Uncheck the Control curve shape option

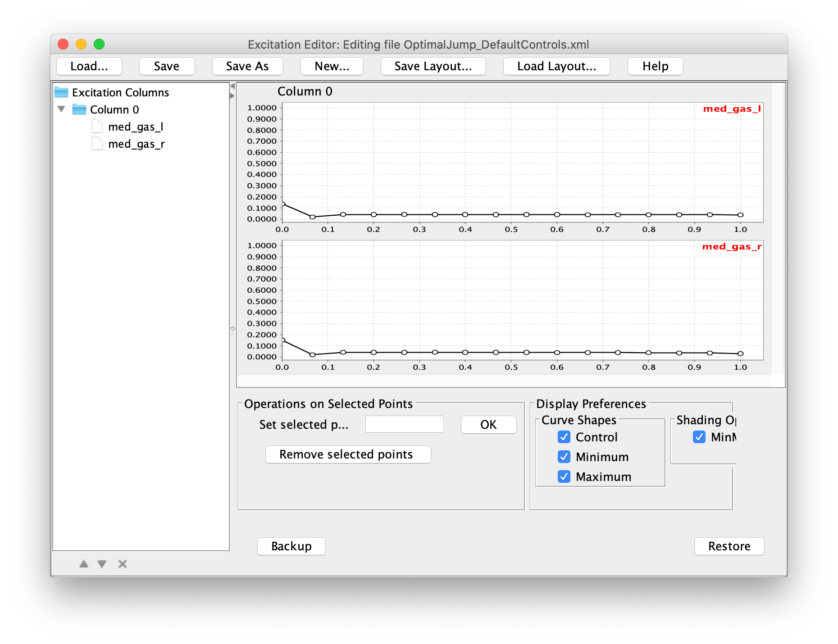[x=564, y=437]
